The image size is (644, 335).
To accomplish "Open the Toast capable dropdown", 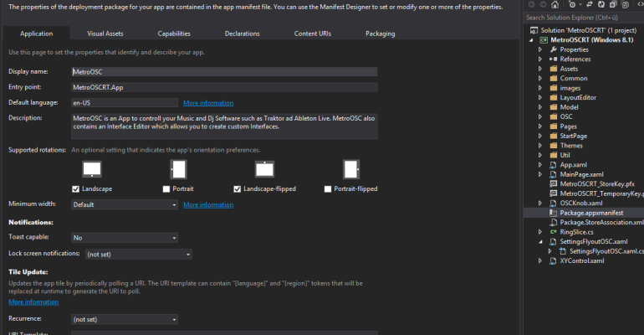I will [x=125, y=238].
